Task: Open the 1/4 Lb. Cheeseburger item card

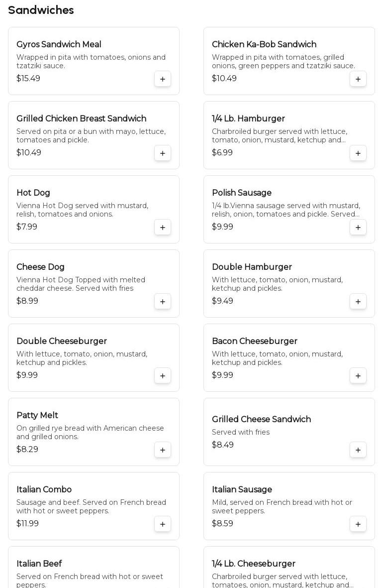Action: (x=289, y=568)
